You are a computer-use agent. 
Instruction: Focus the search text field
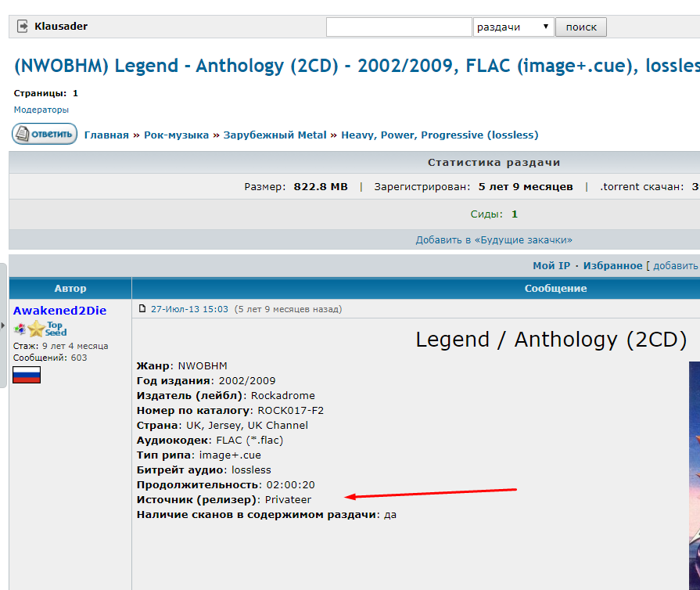coord(399,27)
